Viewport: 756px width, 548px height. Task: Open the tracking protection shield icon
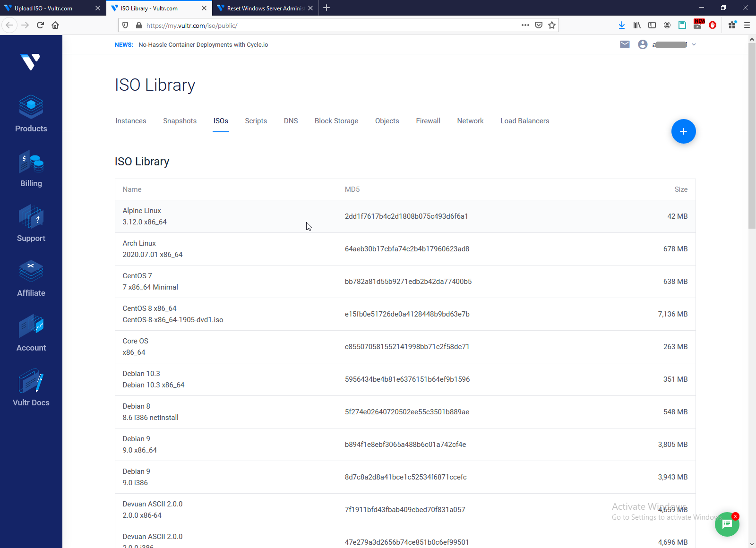point(125,25)
